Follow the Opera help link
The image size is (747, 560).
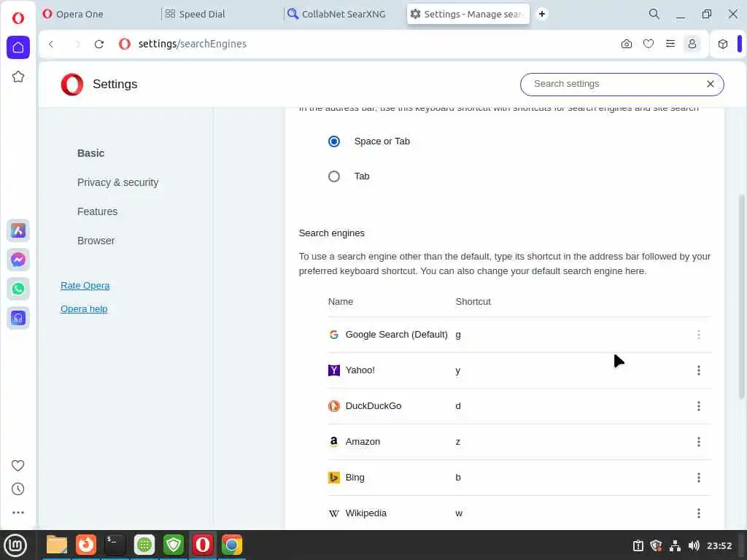(x=84, y=308)
